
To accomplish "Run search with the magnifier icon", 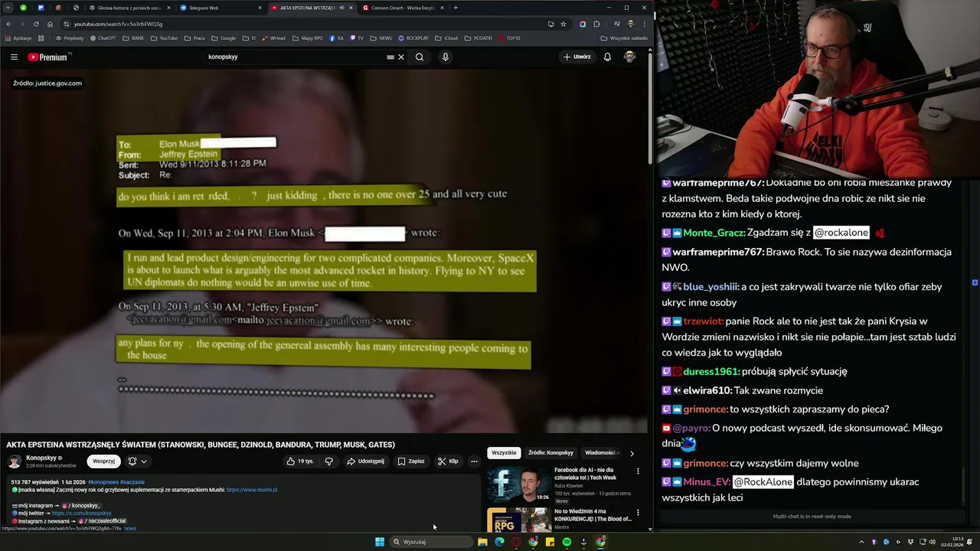I will pyautogui.click(x=420, y=57).
